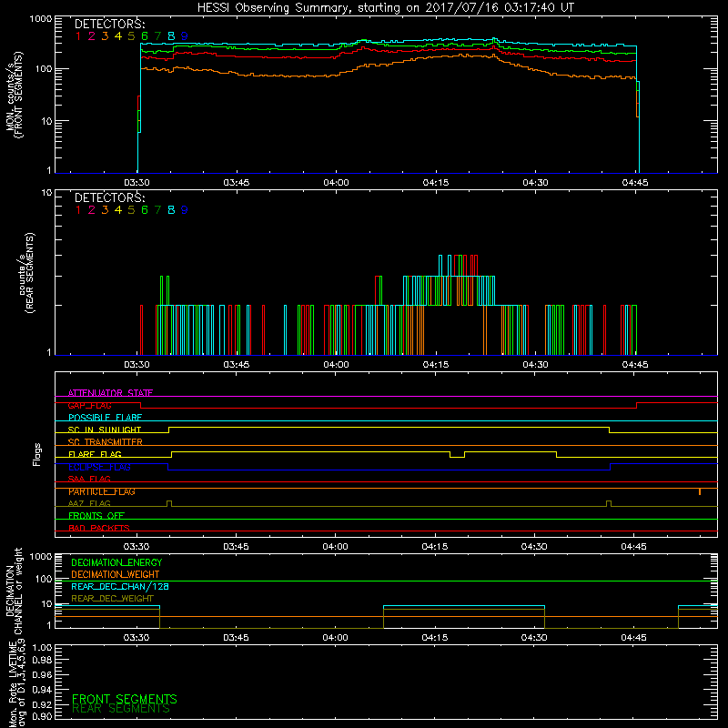Screen dimensions: 728x728
Task: Click 03:30 time label under Flags plot
Action: click(136, 547)
